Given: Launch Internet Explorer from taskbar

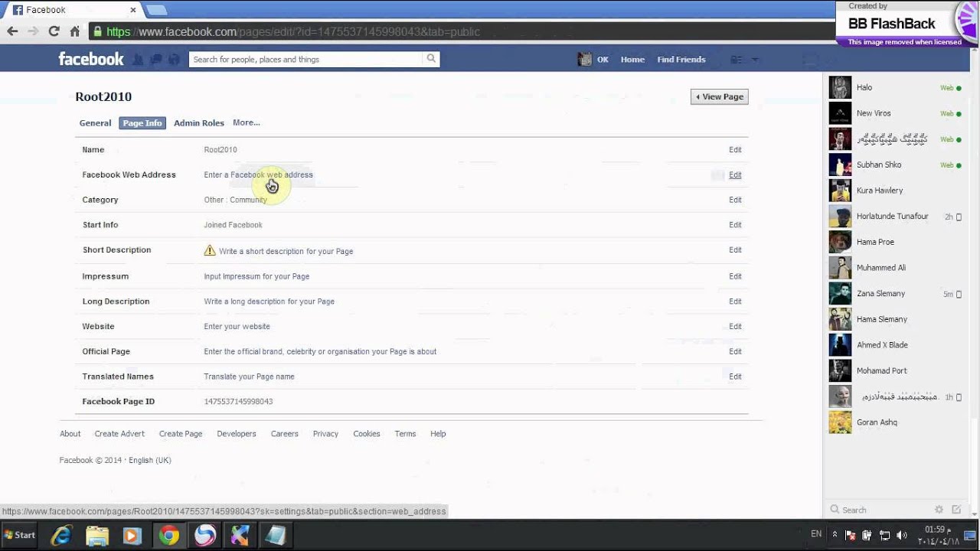Looking at the screenshot, I should 61,535.
